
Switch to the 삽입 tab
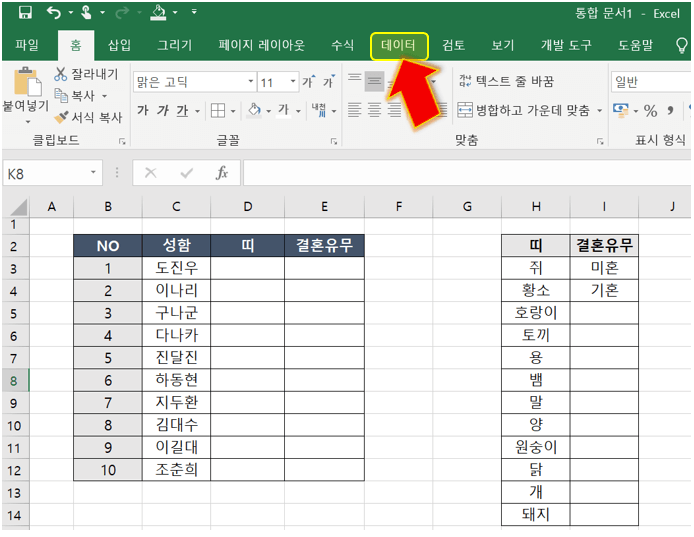pos(120,45)
